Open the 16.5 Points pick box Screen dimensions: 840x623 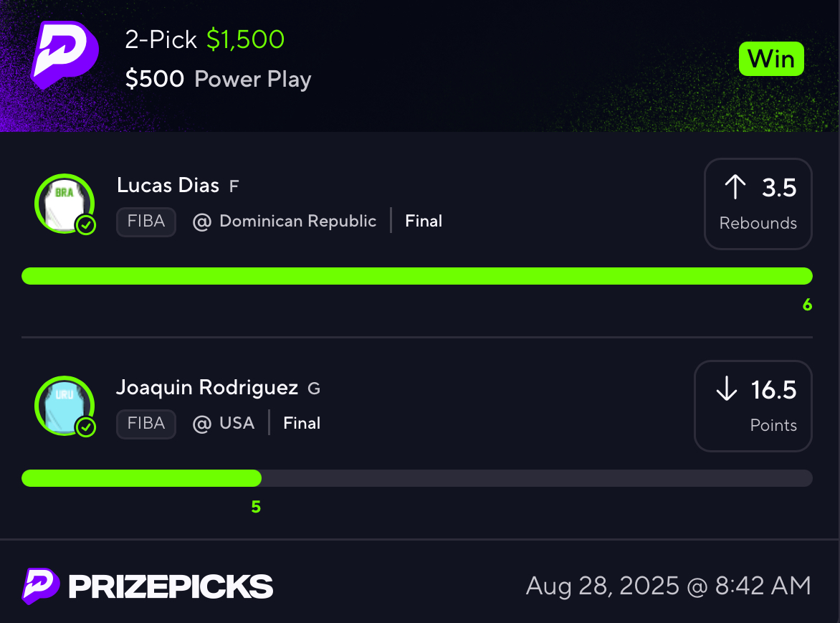(x=753, y=406)
